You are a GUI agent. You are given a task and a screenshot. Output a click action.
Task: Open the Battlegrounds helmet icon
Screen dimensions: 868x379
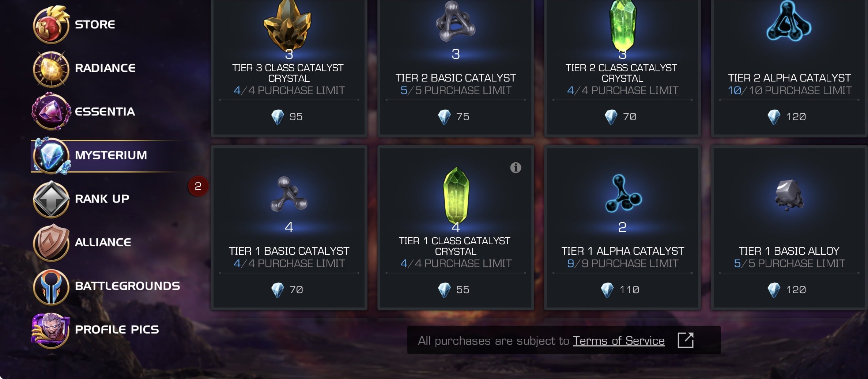51,287
